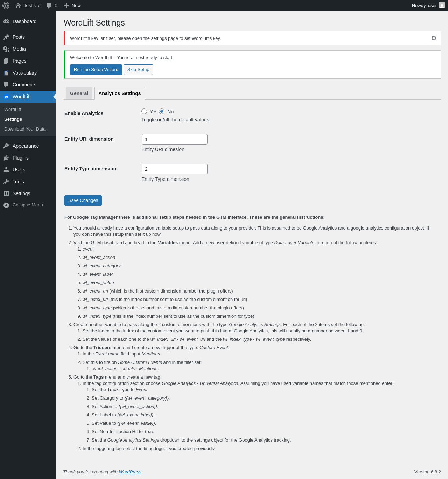Screen dimensions: 448x479
Task: Click the Collapse Menu arrow icon
Action: (6, 205)
